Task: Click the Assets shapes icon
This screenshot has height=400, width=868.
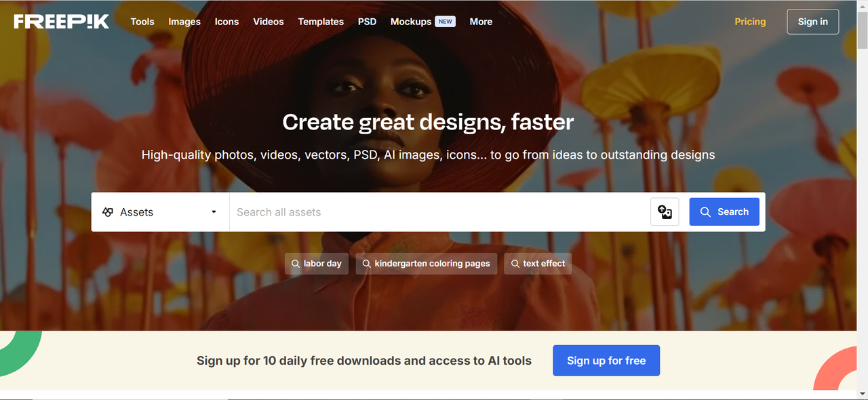Action: coord(108,212)
